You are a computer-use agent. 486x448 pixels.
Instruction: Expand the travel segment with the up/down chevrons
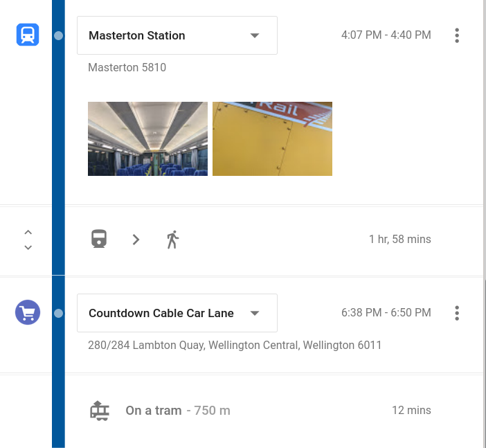(x=28, y=240)
